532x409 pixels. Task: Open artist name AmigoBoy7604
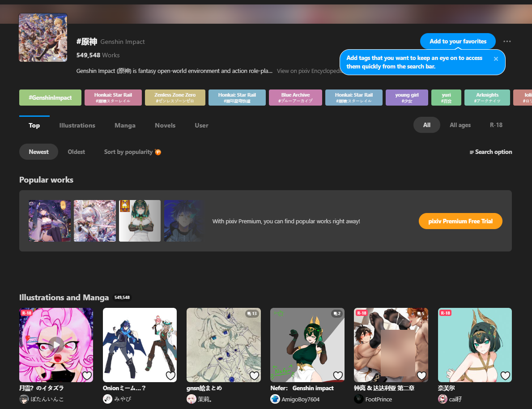[x=301, y=400]
